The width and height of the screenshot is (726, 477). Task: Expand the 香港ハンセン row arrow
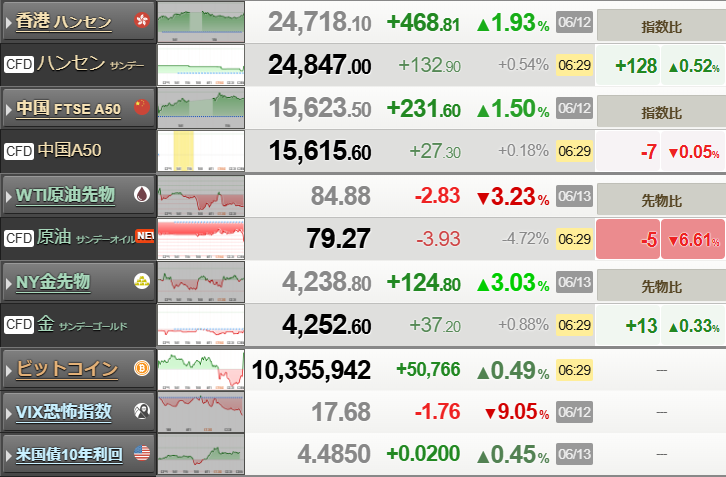pos(8,22)
